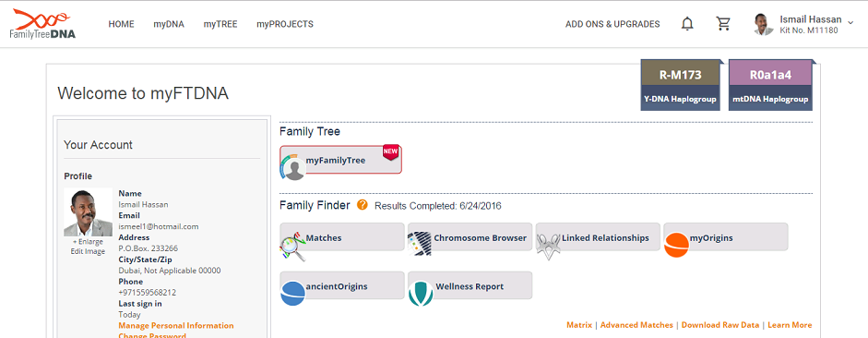Click the R-M173 Y-DNA Haplogroup badge
This screenshot has width=868, height=338.
click(682, 85)
